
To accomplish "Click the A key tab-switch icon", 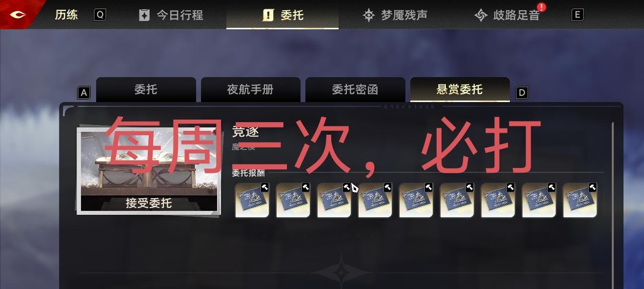I will coord(84,93).
